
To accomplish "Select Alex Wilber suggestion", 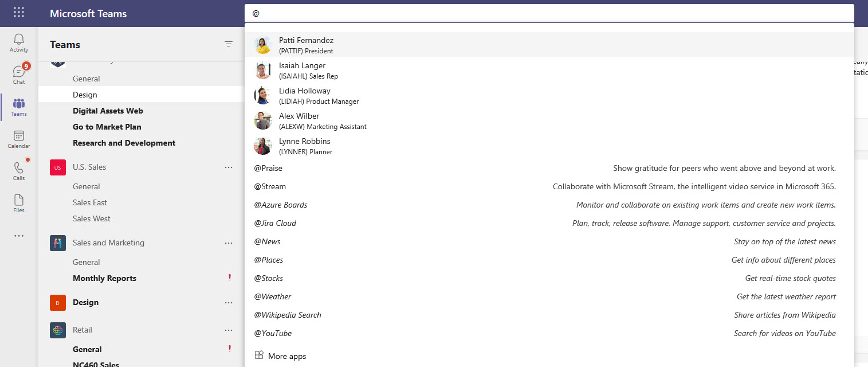I will coord(549,120).
